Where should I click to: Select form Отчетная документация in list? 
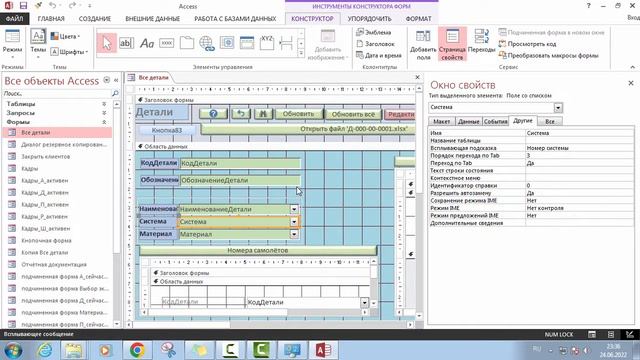pyautogui.click(x=57, y=264)
